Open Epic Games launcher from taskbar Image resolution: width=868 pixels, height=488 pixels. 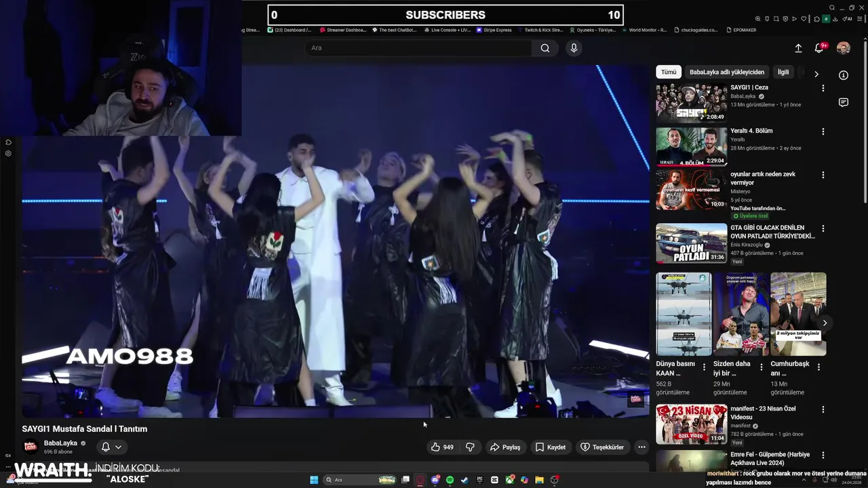[x=479, y=480]
